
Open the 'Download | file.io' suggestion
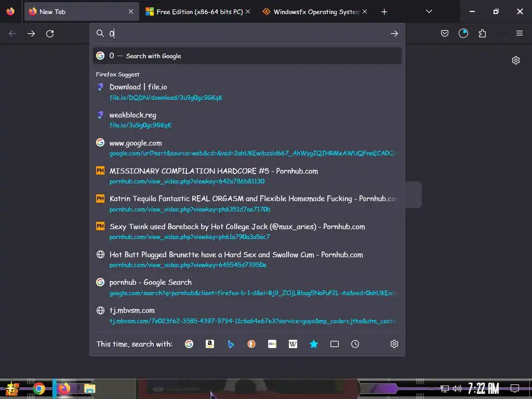tap(247, 92)
